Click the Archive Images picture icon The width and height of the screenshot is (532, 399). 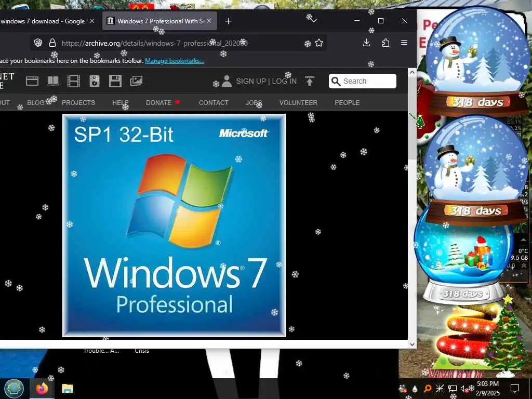click(x=136, y=81)
